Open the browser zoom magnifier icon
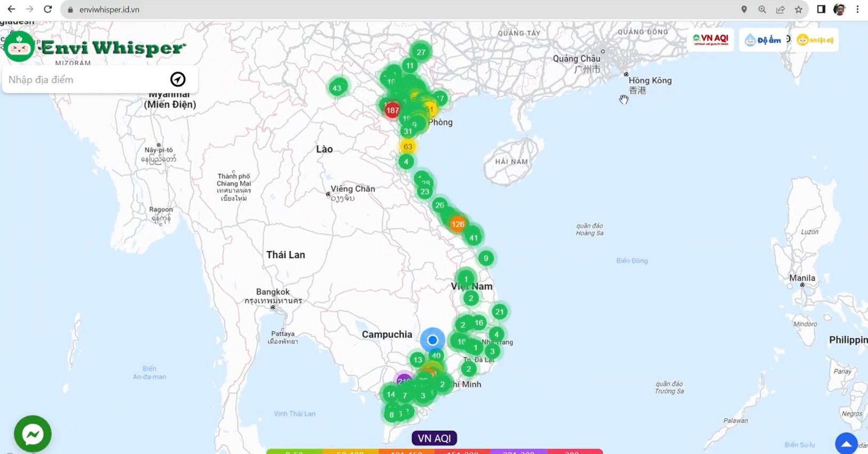The image size is (868, 454). (x=762, y=9)
